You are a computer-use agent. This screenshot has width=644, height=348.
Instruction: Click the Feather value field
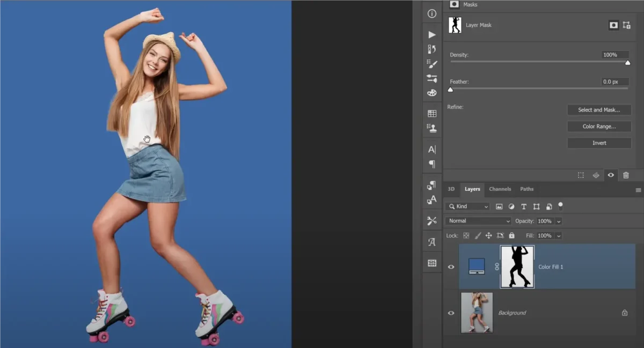click(x=615, y=82)
